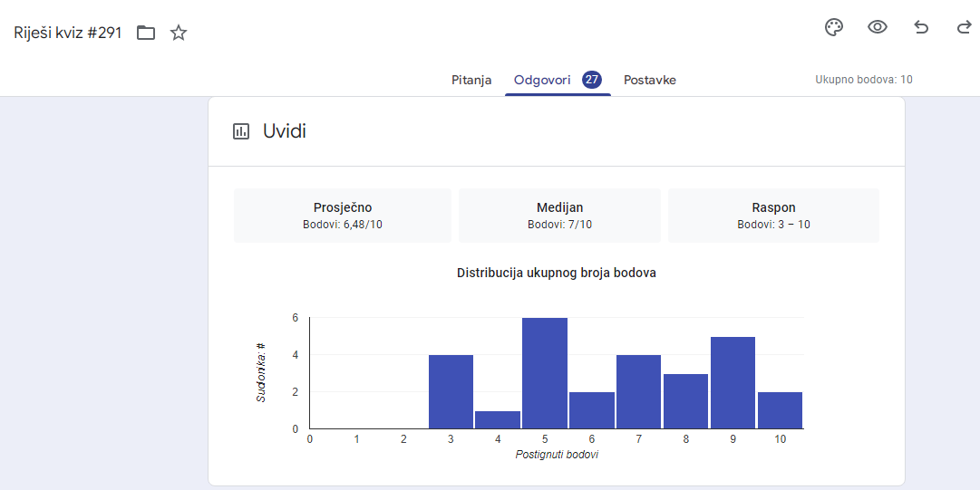Click the tallest bar at score 5
Screen dimensions: 980x490
545,373
